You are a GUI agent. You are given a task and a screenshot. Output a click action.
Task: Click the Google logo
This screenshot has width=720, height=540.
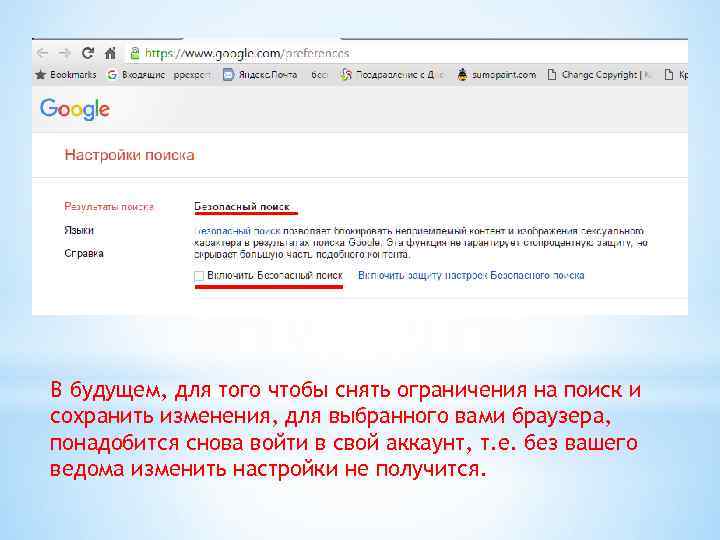click(x=75, y=109)
